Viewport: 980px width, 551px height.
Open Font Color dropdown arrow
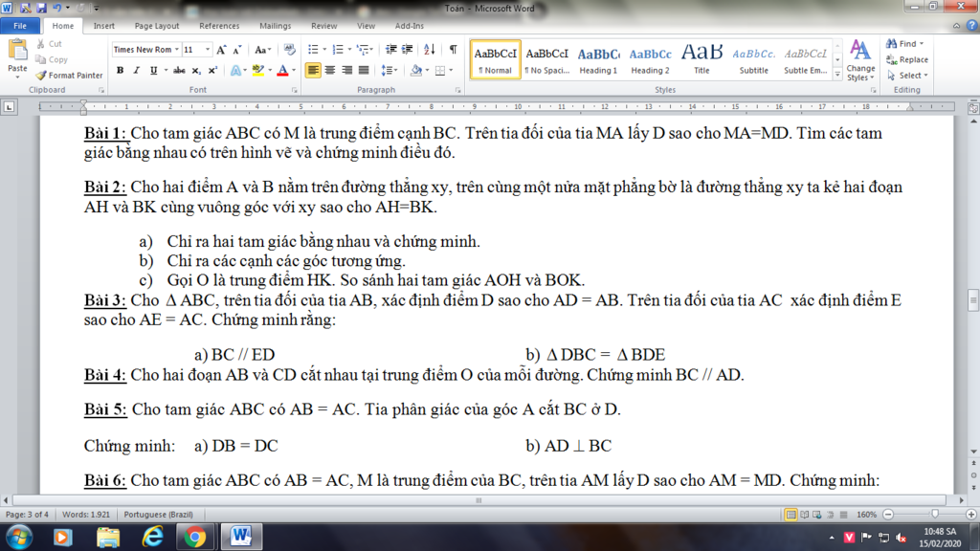click(x=294, y=71)
